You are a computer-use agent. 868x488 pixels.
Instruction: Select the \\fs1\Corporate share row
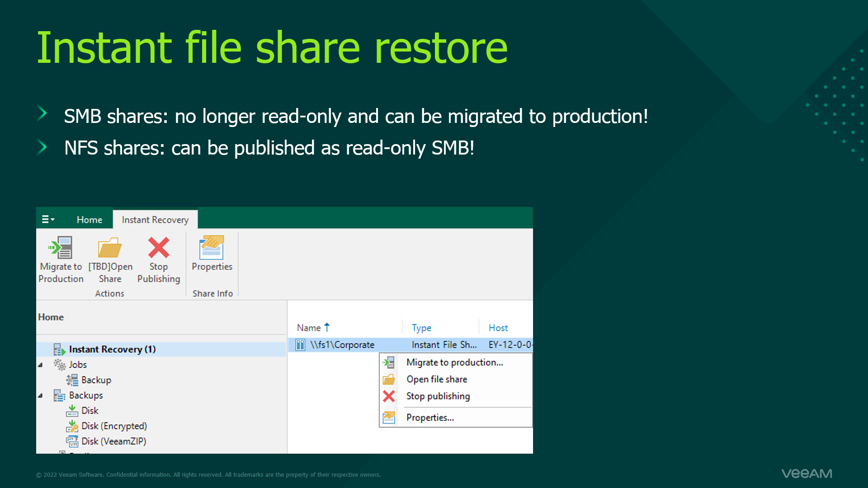pos(410,345)
